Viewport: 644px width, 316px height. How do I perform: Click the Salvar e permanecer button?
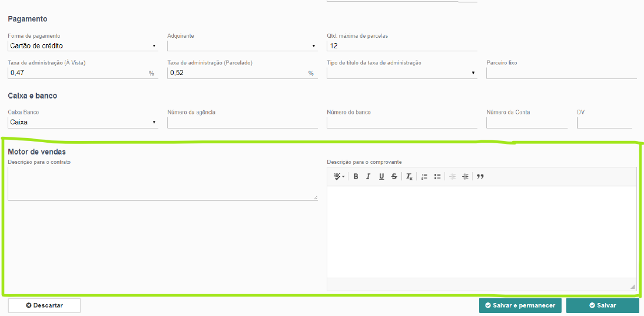(x=520, y=305)
